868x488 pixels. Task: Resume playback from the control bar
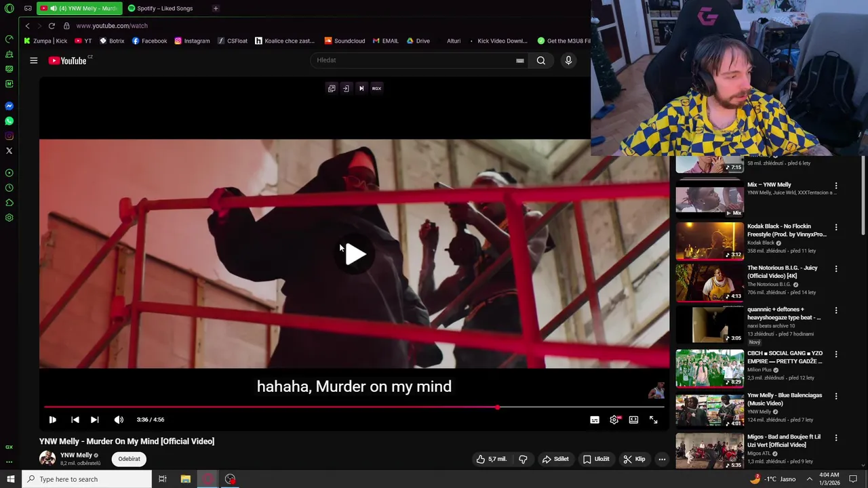[x=52, y=420]
